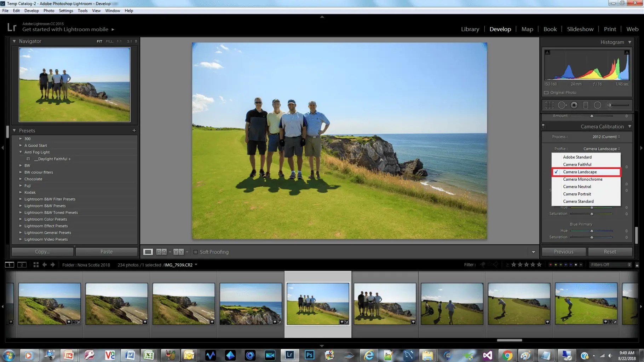Select the Spot Removal tool
The width and height of the screenshot is (644, 362).
562,105
